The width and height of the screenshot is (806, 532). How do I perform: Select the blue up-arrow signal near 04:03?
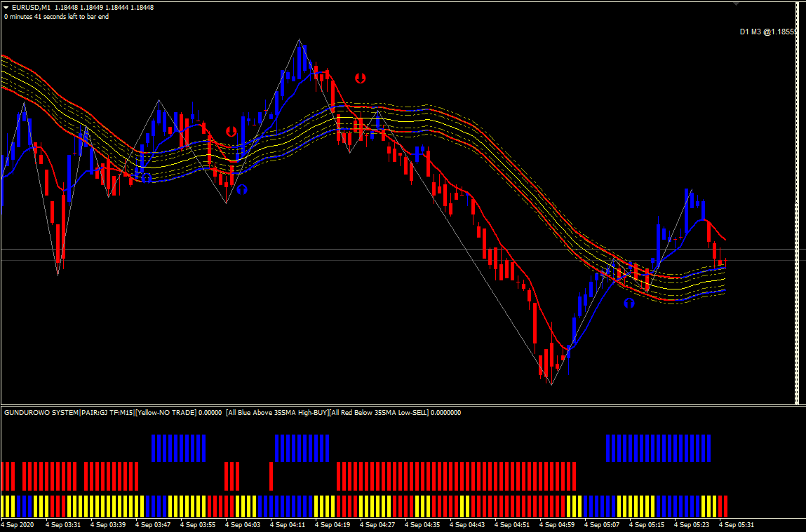click(x=241, y=189)
